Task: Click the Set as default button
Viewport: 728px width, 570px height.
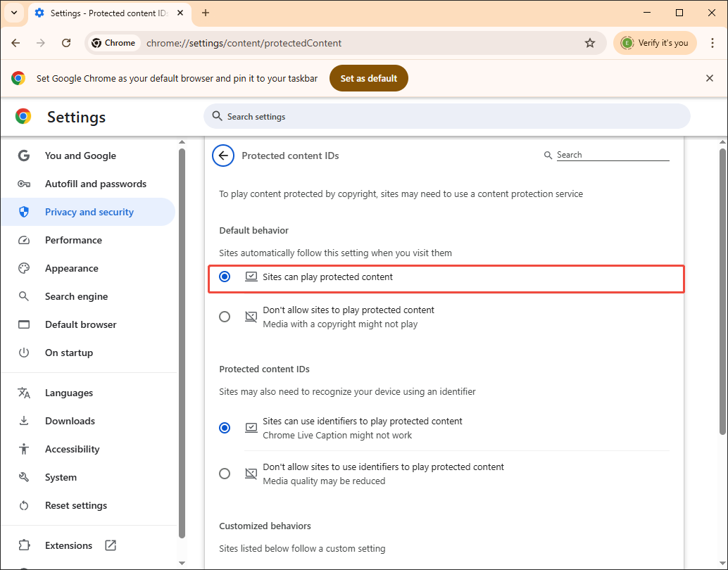Action: pyautogui.click(x=368, y=78)
